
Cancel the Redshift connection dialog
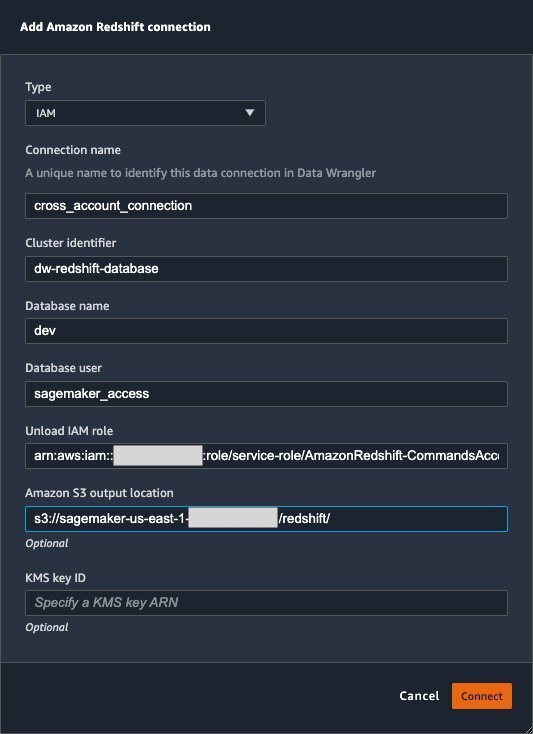[419, 696]
